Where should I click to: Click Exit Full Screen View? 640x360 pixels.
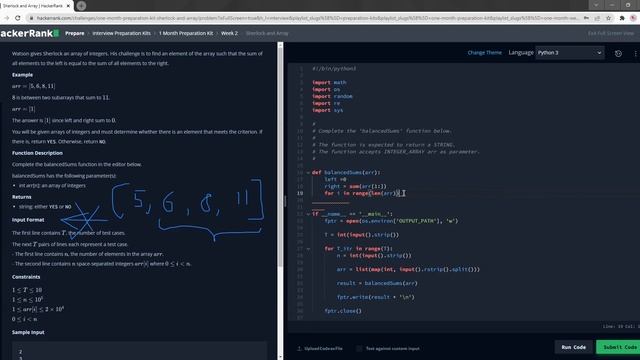tap(611, 33)
